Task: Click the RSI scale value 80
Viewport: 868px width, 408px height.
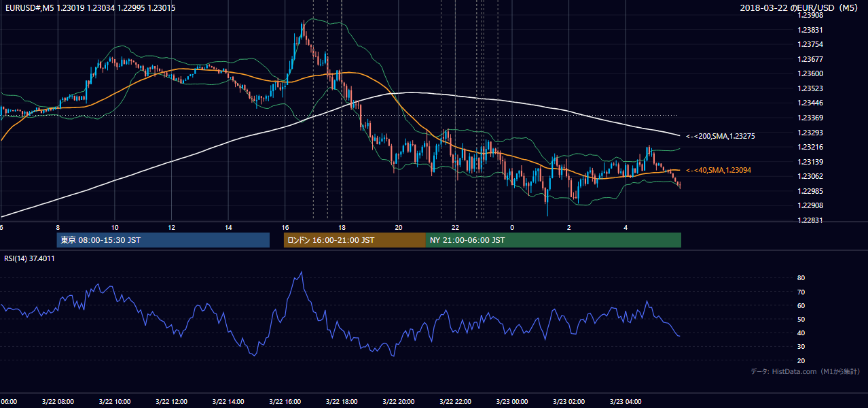Action: click(x=801, y=278)
